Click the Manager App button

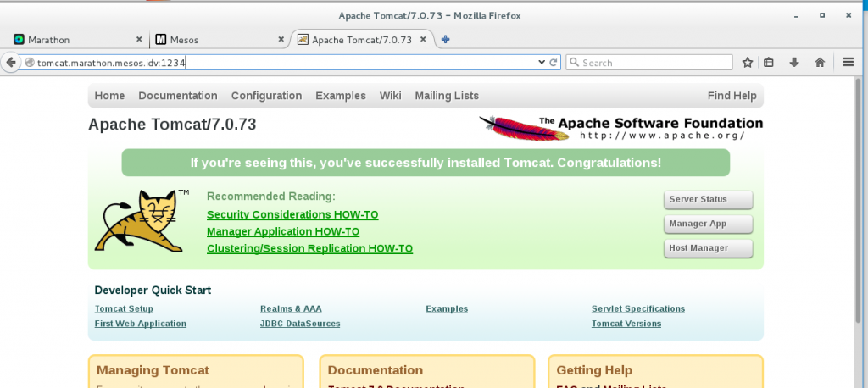[x=708, y=224]
